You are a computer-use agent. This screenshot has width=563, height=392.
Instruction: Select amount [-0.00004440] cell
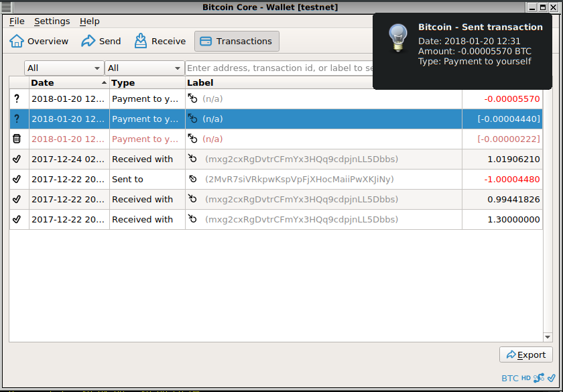coord(502,119)
